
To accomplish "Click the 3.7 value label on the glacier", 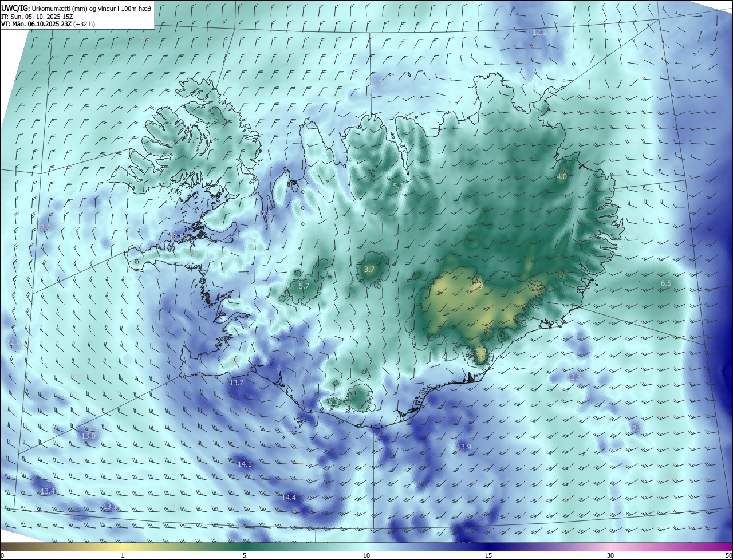I will pyautogui.click(x=369, y=269).
